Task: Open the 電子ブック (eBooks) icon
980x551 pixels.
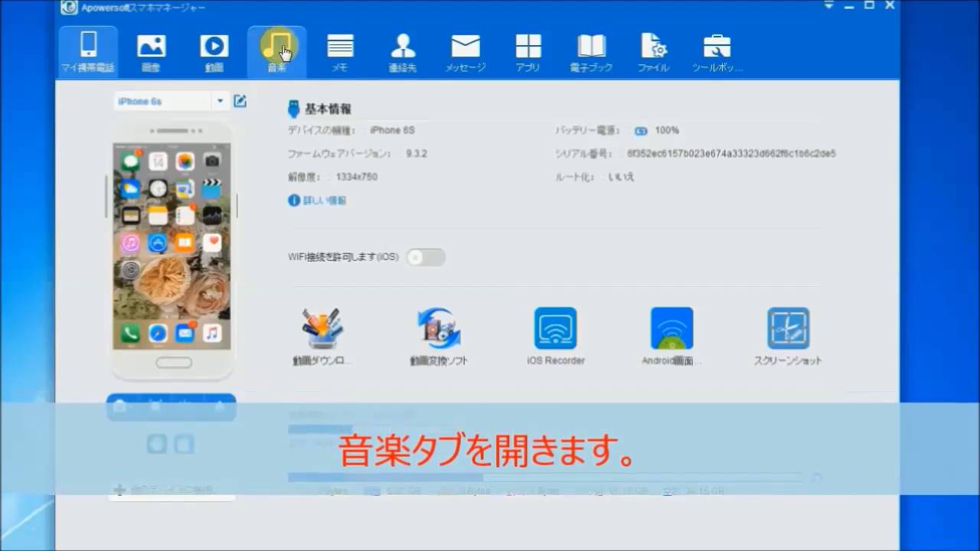Action: tap(591, 46)
